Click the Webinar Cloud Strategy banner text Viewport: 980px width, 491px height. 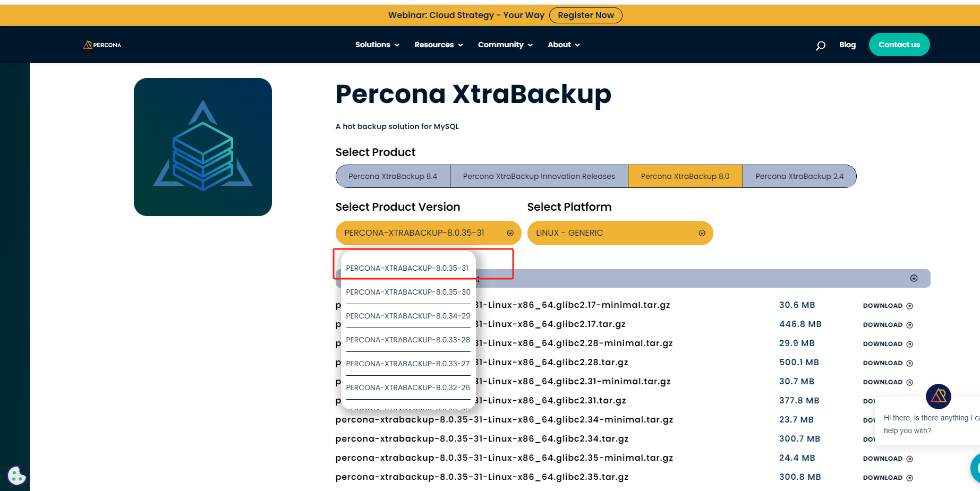point(466,15)
